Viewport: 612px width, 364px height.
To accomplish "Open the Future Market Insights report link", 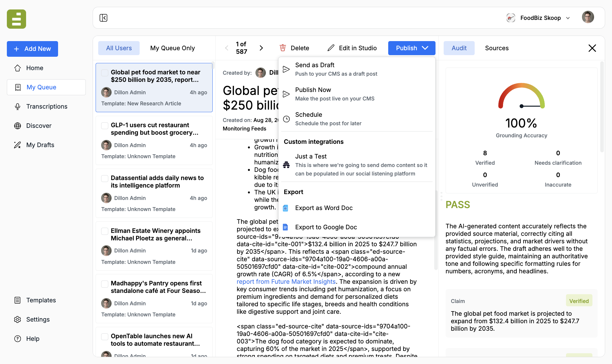I will (x=286, y=281).
